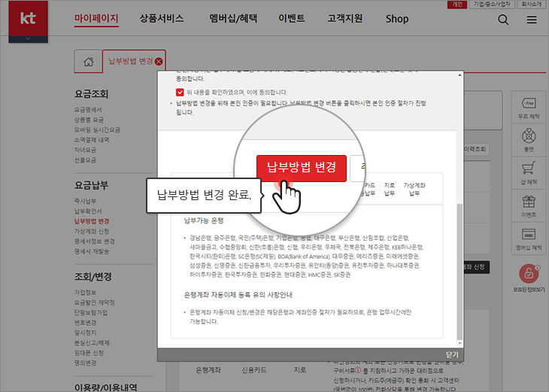Select 개인 user type tab
Viewport: 549px width, 392px height.
coord(457,5)
